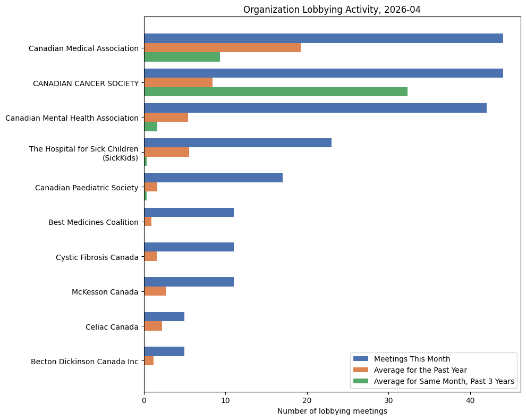526x420 pixels.
Task: Click the orange bar for Celiac Canada
Action: point(154,326)
